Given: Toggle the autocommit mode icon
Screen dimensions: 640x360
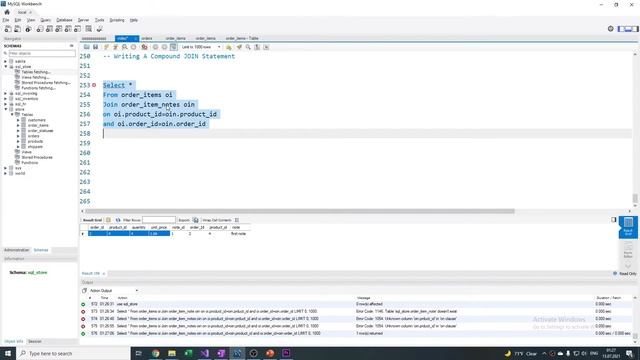Looking at the screenshot, I should [173, 47].
